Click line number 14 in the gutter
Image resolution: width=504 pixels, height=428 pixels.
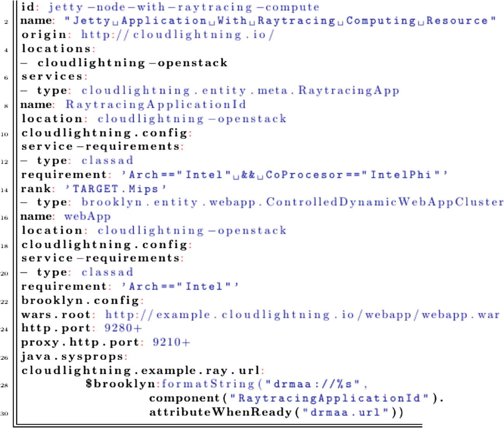(x=5, y=190)
